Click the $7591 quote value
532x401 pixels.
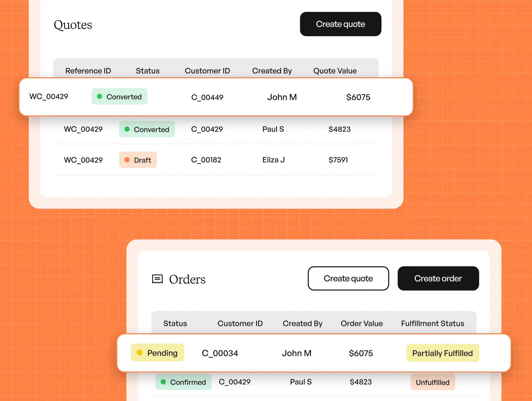[338, 160]
